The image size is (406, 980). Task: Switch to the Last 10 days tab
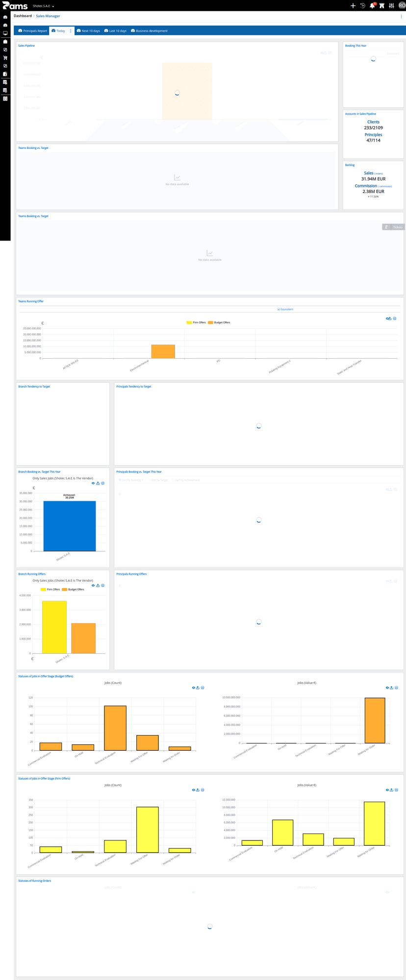click(x=115, y=31)
